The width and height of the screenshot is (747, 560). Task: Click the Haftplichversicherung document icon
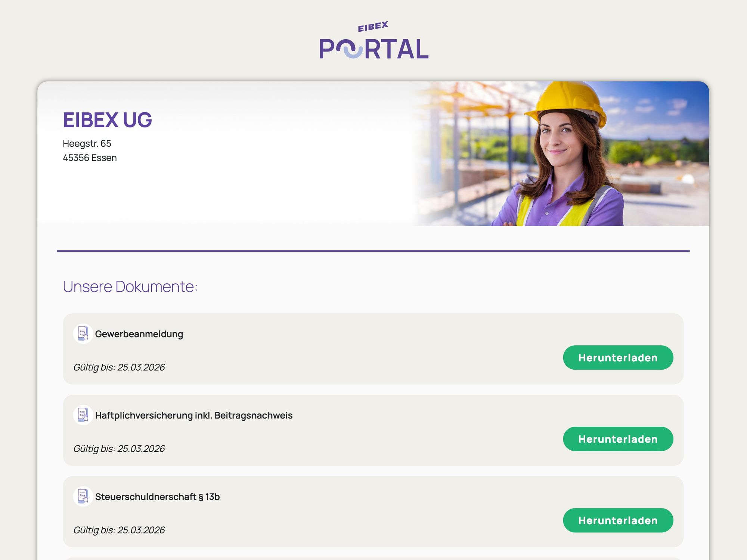(x=83, y=415)
